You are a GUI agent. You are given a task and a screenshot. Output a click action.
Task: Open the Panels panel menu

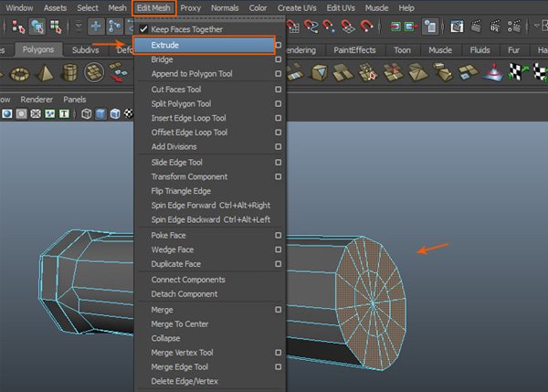[x=75, y=100]
